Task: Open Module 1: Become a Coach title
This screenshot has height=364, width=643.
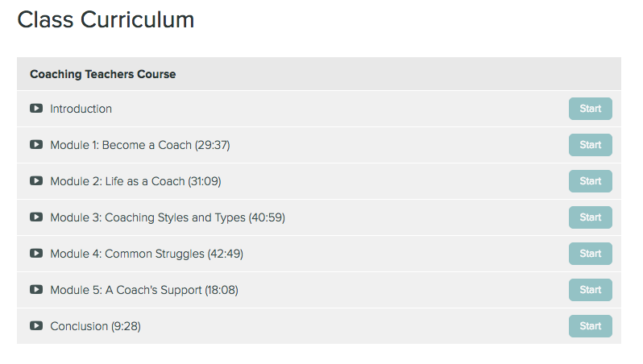Action: [x=140, y=145]
